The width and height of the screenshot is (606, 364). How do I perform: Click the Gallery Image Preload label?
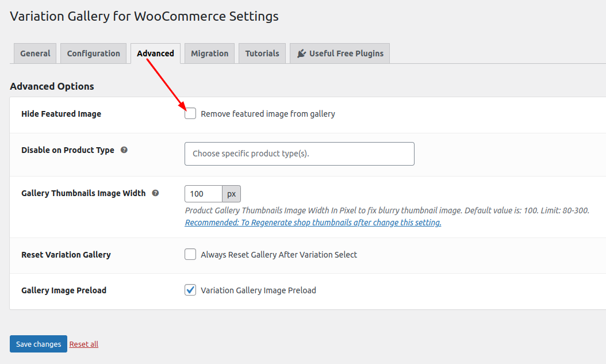click(x=64, y=290)
